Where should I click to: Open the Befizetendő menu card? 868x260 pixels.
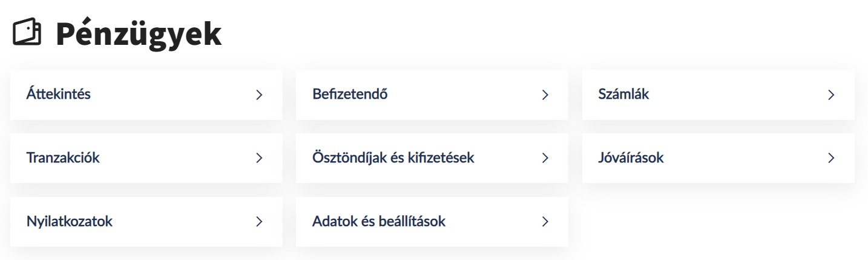432,95
